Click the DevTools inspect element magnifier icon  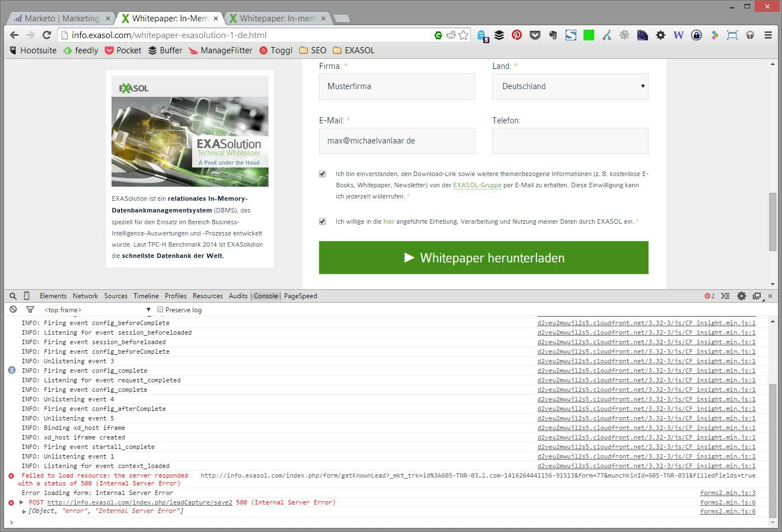pyautogui.click(x=13, y=296)
